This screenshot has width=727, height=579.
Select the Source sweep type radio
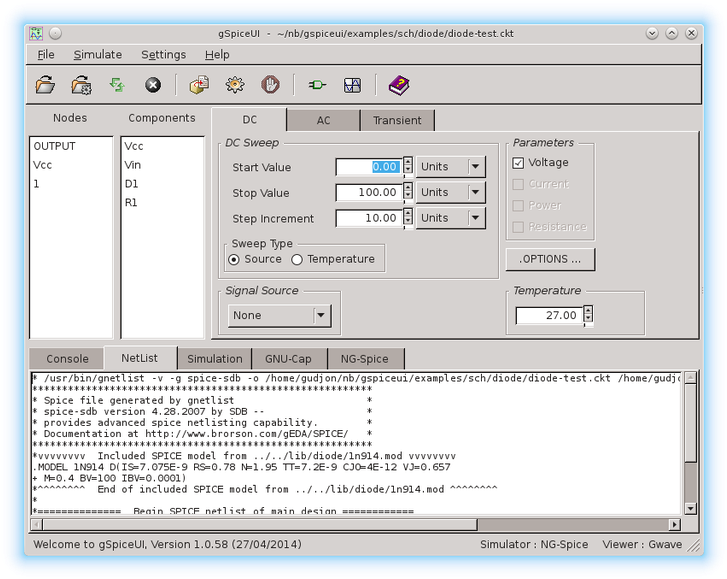click(234, 260)
